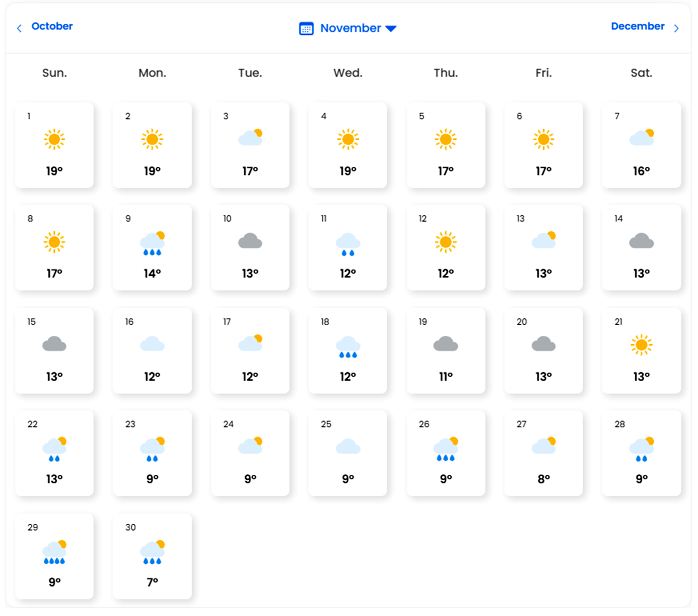Click the 14° temperature on November 9
This screenshot has width=698, height=616.
click(x=152, y=273)
